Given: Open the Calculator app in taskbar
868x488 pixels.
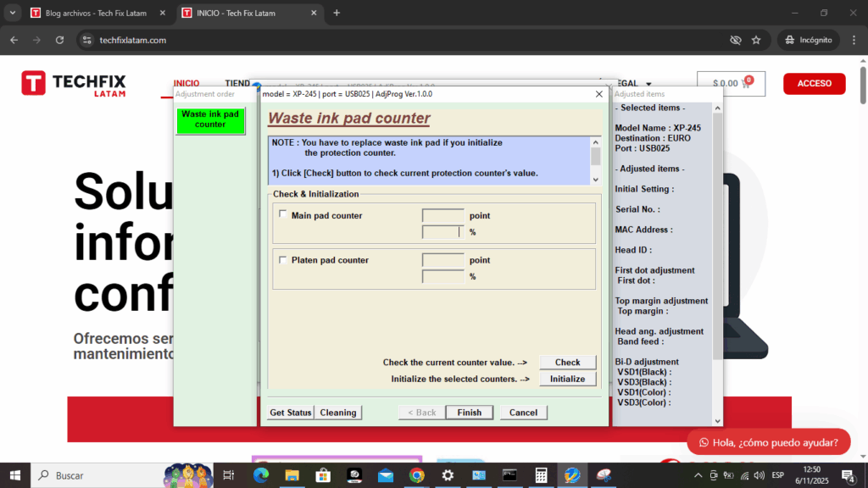Looking at the screenshot, I should click(541, 475).
